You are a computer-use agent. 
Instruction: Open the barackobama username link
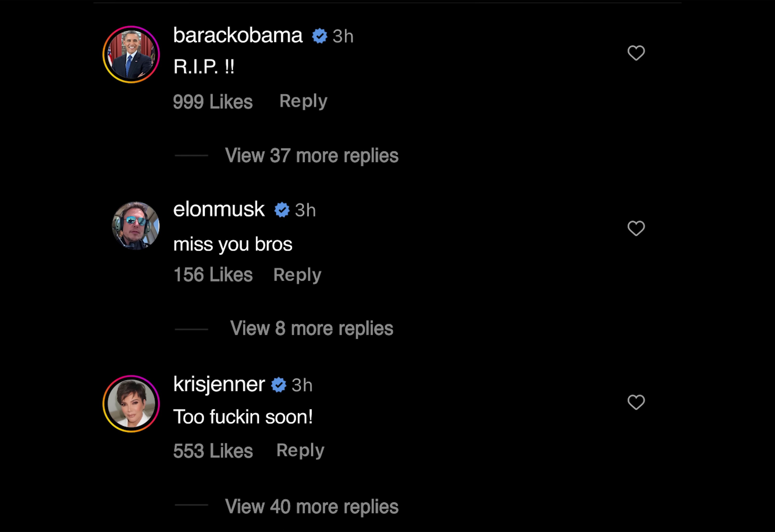(238, 35)
